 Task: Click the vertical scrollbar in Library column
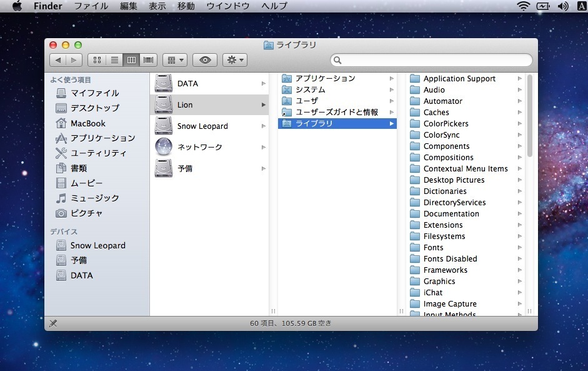pos(530,116)
